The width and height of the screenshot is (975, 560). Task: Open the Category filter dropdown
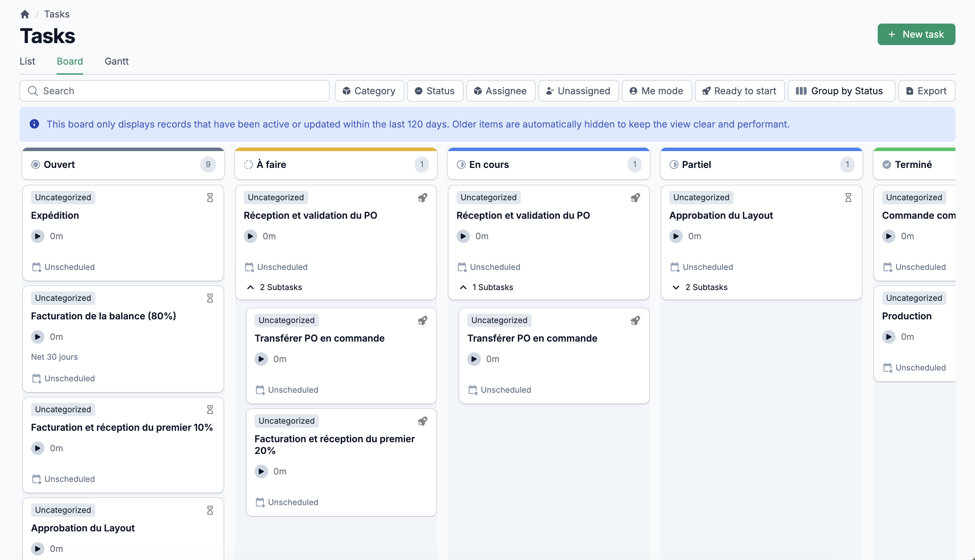pyautogui.click(x=369, y=91)
